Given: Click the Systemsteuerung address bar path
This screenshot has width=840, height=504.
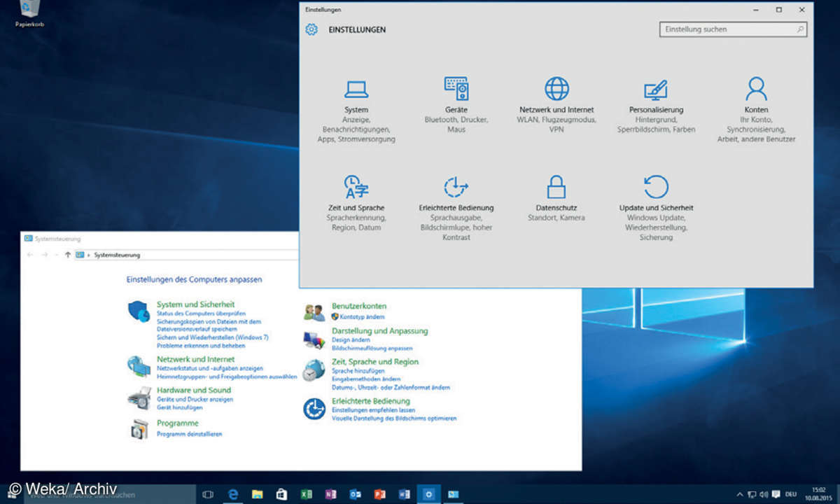Looking at the screenshot, I should [117, 255].
